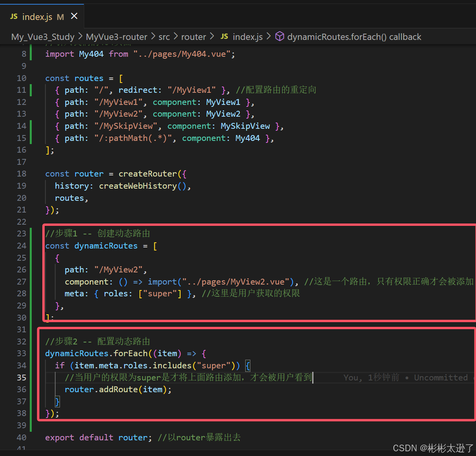The width and height of the screenshot is (476, 456).
Task: Click "/MyView2" path on line 26
Action: [x=118, y=270]
